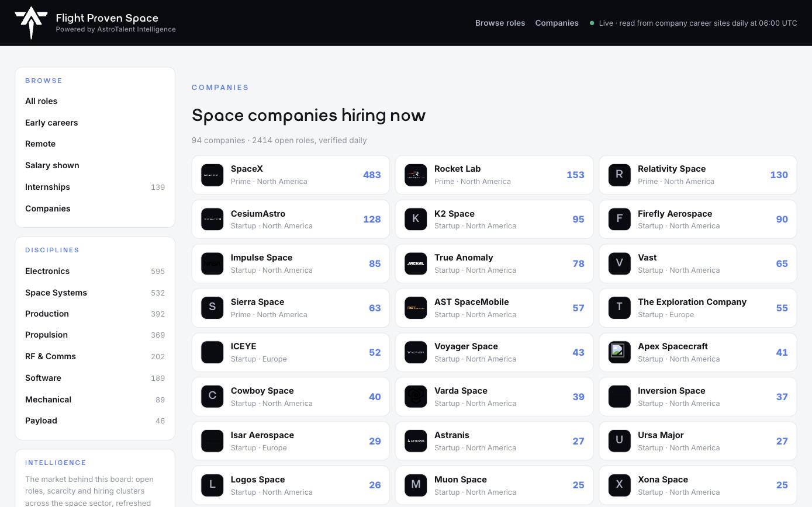
Task: Select Early careers in sidebar
Action: [95, 123]
